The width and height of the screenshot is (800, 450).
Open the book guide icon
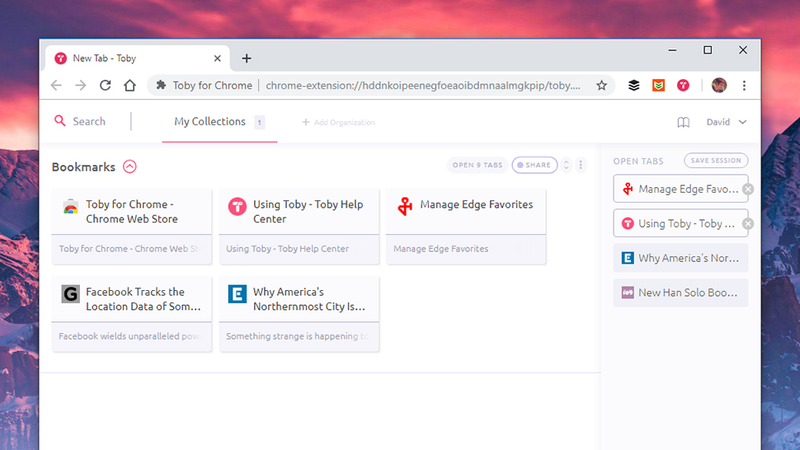pyautogui.click(x=683, y=122)
